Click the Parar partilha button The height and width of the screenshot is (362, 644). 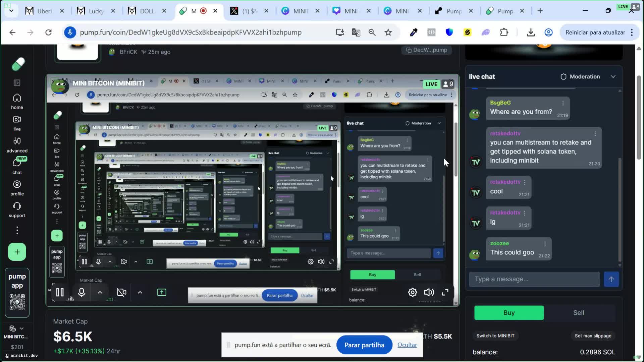click(364, 345)
